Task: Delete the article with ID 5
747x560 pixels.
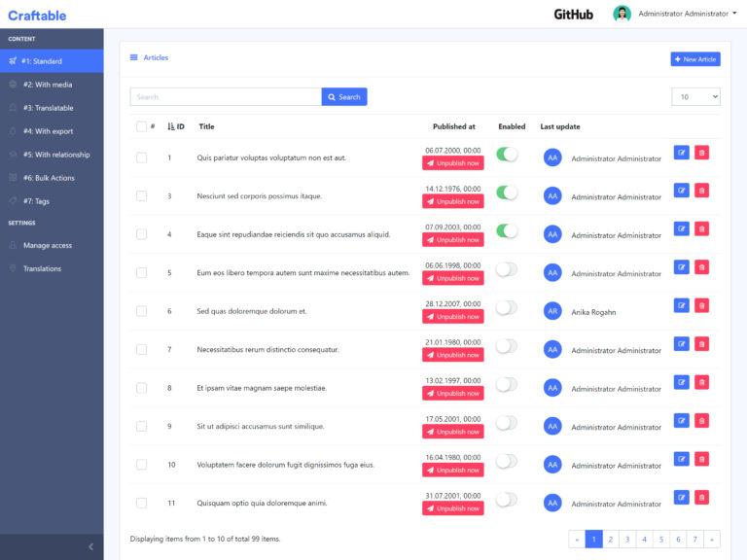Action: [701, 267]
